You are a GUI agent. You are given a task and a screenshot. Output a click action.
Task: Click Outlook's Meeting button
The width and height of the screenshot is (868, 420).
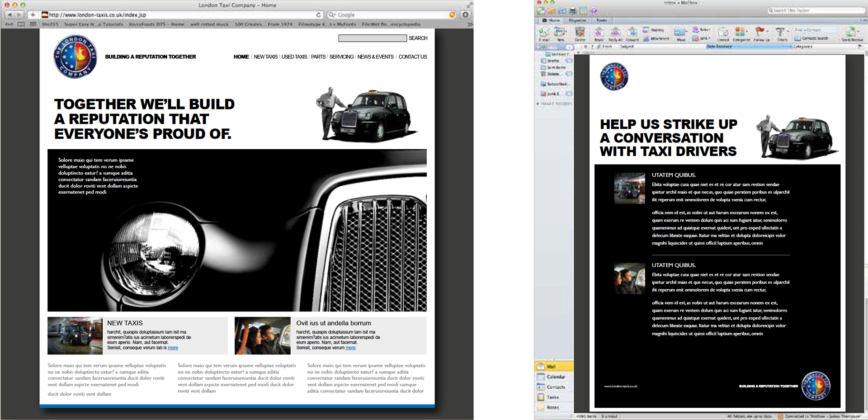(x=653, y=30)
